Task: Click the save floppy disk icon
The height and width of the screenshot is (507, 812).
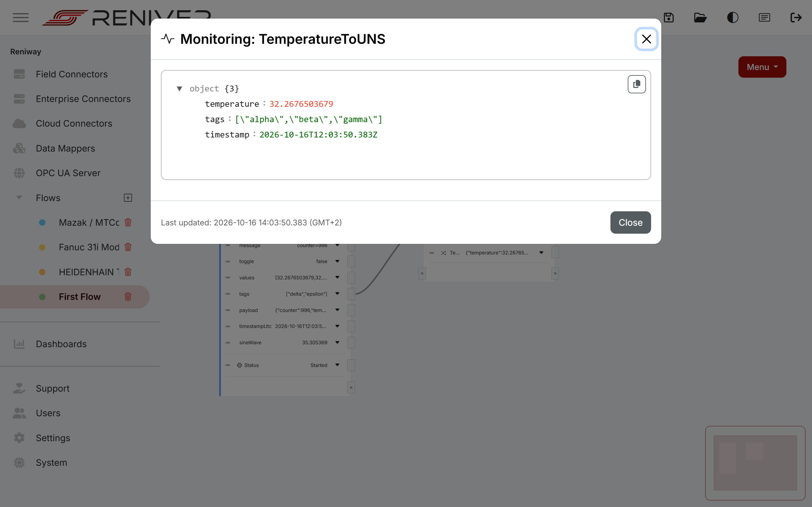Action: click(668, 18)
